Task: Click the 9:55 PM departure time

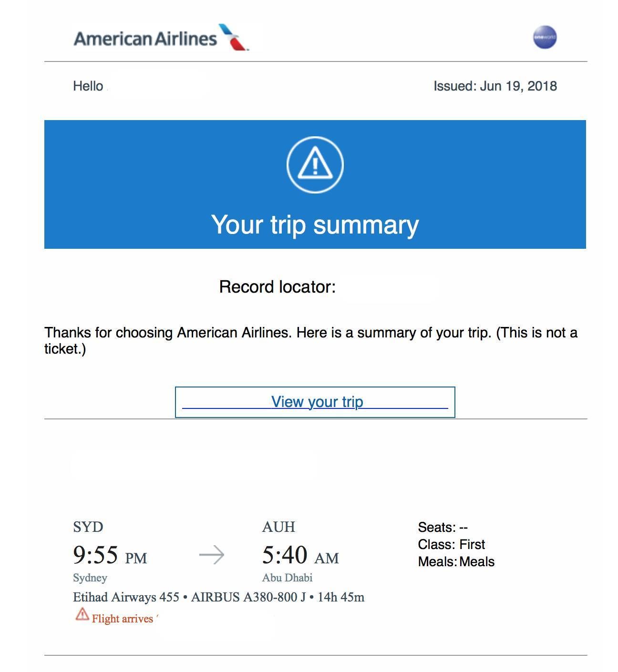Action: click(x=110, y=555)
